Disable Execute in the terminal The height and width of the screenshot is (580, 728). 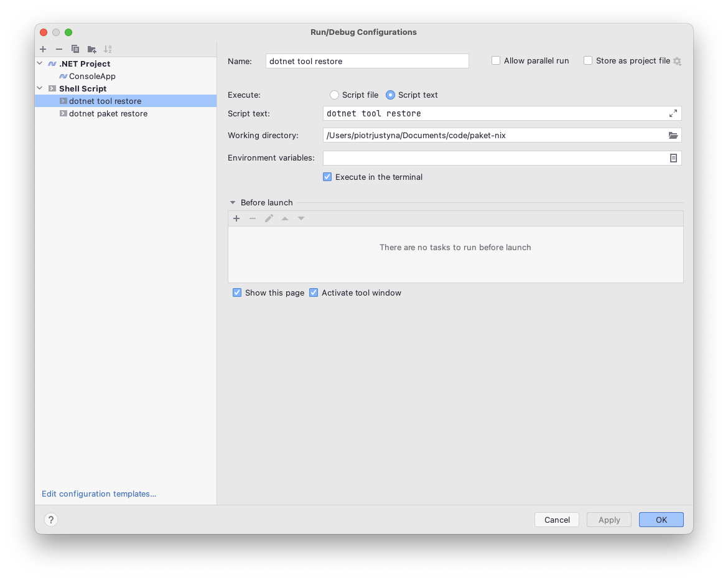point(327,177)
